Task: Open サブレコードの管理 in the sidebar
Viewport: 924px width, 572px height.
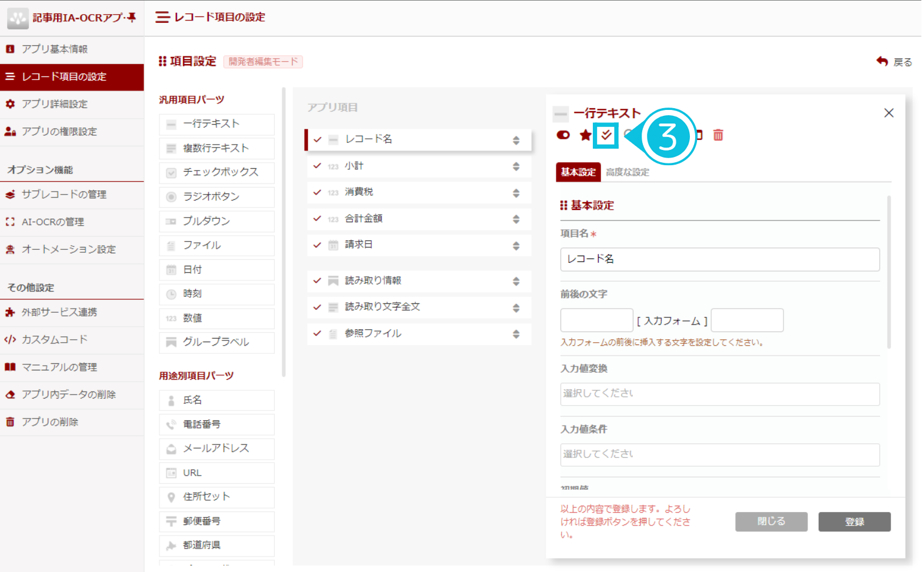Action: tap(72, 195)
